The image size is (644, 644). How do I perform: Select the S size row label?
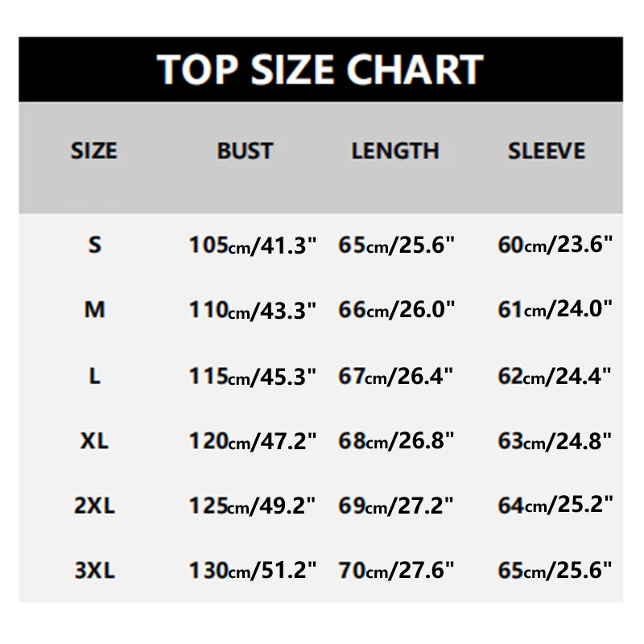click(x=95, y=245)
